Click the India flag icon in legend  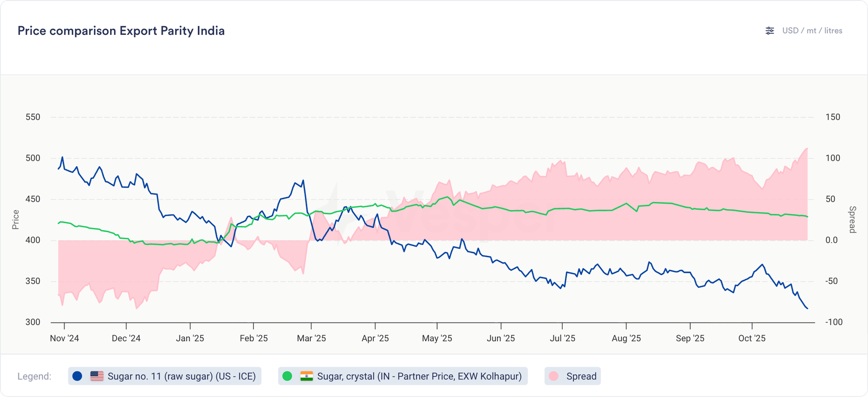click(x=307, y=376)
